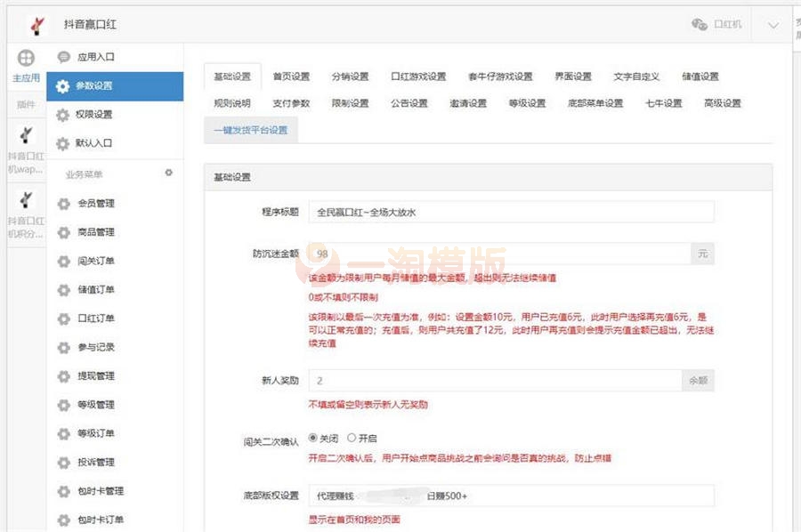801x532 pixels.
Task: Click the 投诉管理 sidebar icon
Action: pyautogui.click(x=62, y=463)
